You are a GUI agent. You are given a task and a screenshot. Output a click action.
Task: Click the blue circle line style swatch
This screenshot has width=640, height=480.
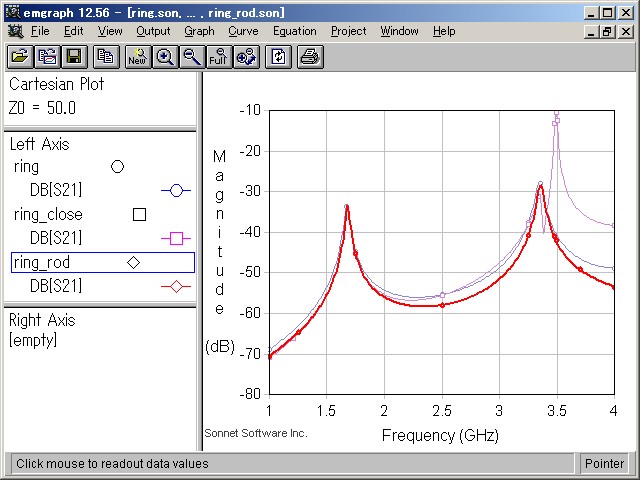[176, 191]
